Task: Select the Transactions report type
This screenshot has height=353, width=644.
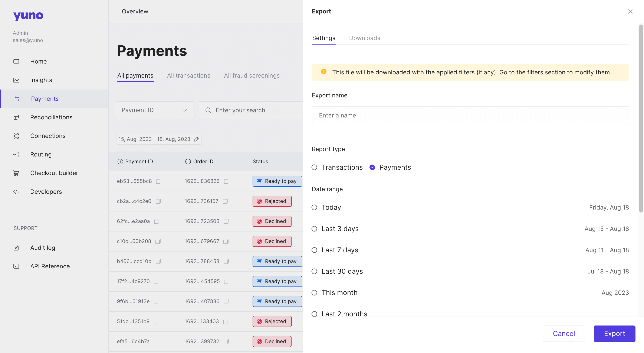Action: pyautogui.click(x=314, y=167)
